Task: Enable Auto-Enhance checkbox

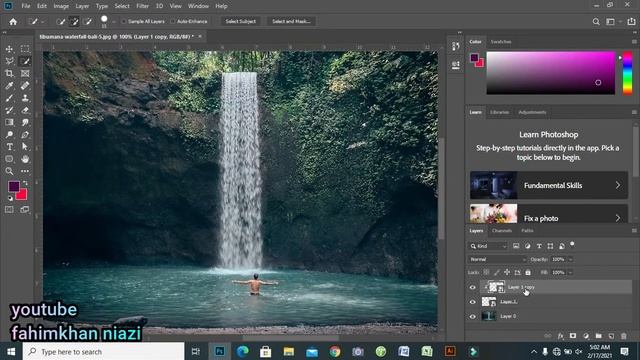Action: click(x=173, y=21)
